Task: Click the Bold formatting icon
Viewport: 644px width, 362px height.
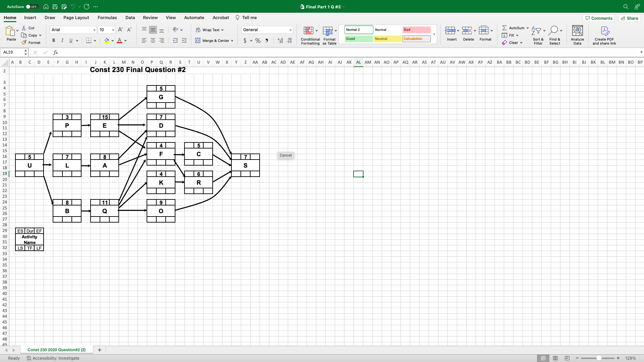Action: [54, 41]
